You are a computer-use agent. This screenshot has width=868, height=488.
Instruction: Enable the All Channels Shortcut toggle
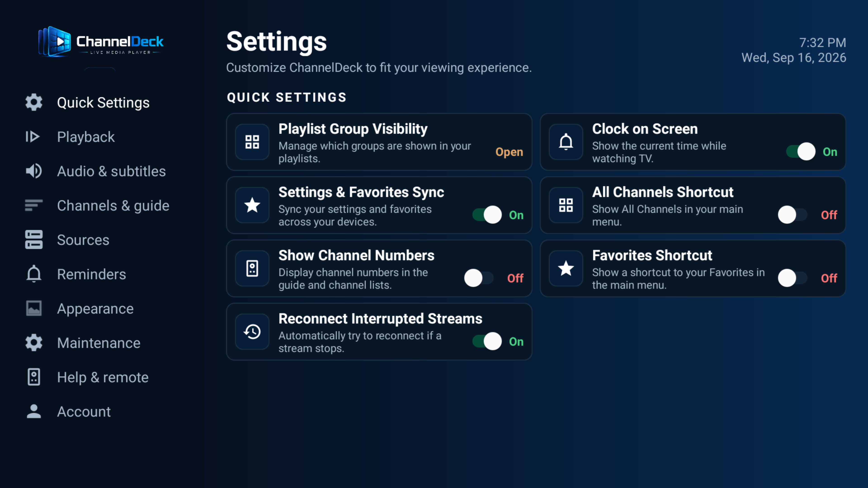tap(793, 215)
